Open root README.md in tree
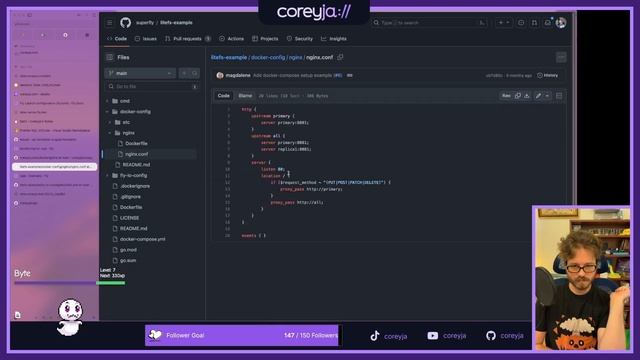This screenshot has width=640, height=360. [133, 228]
